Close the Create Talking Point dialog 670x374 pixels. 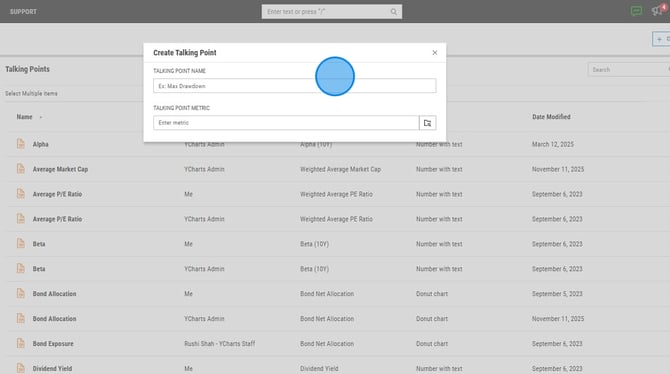(435, 53)
